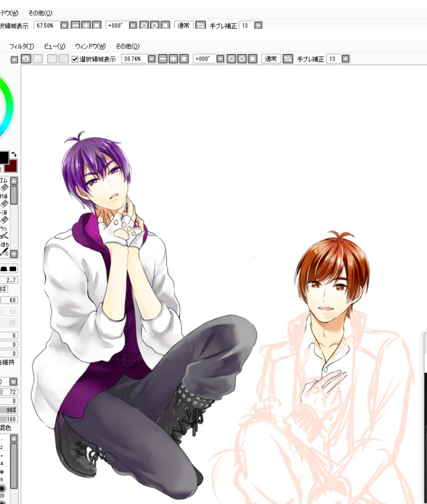The width and height of the screenshot is (427, 504).
Task: Select brush size preset 20
Action: click(x=4, y=492)
